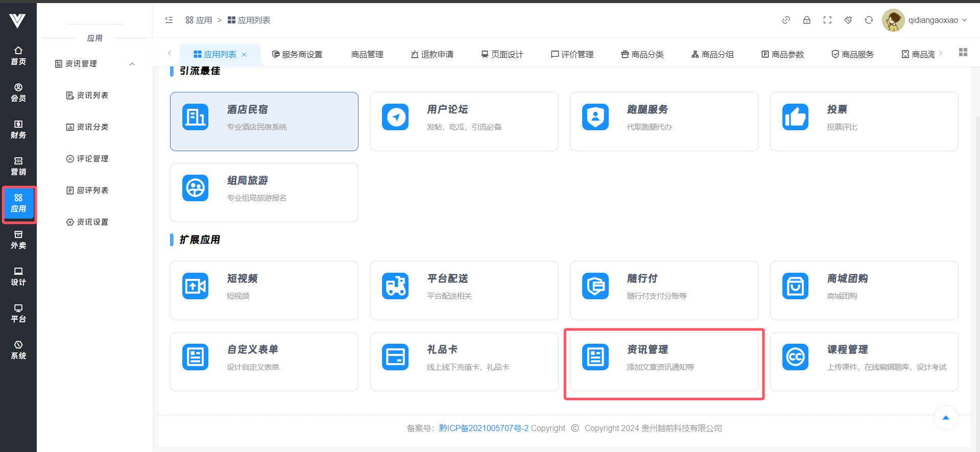
Task: Open the ICP备案 number link
Action: pyautogui.click(x=483, y=428)
